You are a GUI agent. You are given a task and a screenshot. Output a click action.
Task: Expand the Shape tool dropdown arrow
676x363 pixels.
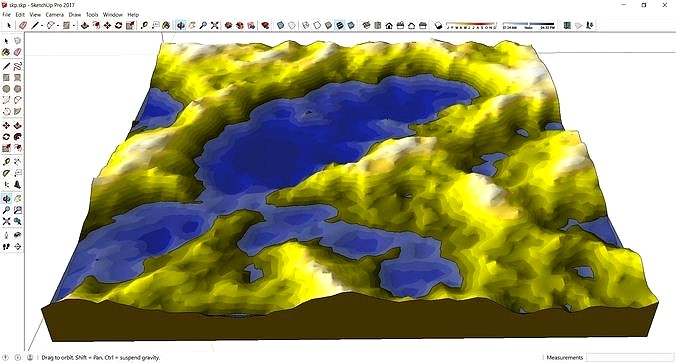point(74,25)
